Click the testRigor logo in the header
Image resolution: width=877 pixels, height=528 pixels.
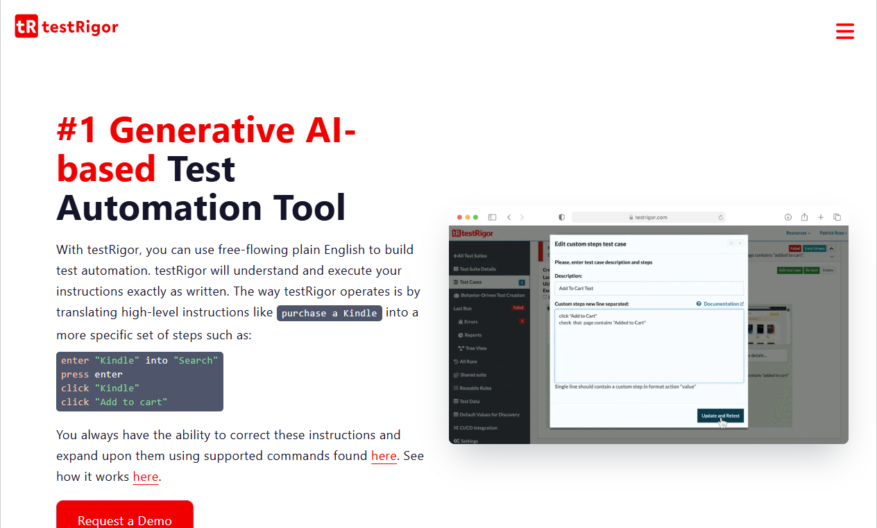[67, 26]
